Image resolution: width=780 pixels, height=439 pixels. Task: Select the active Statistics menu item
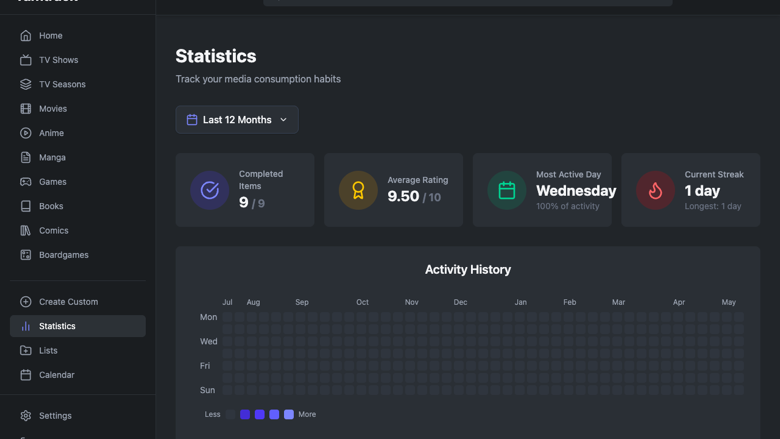pyautogui.click(x=78, y=326)
